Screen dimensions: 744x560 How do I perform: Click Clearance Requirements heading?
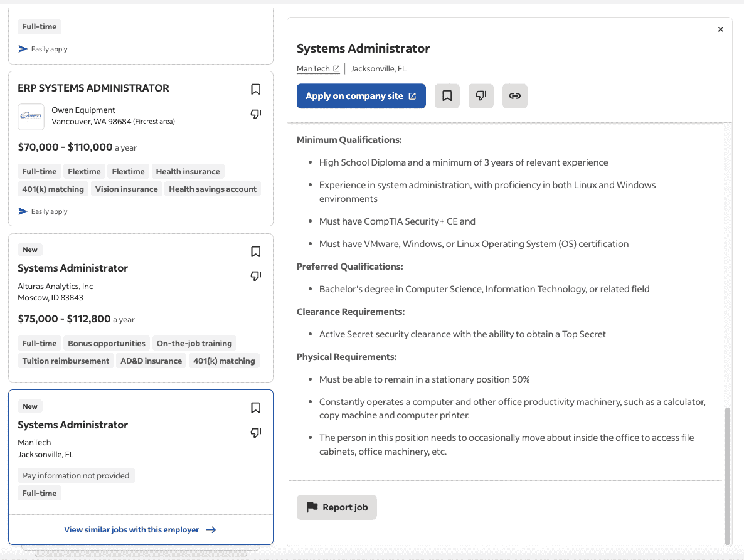pos(351,312)
